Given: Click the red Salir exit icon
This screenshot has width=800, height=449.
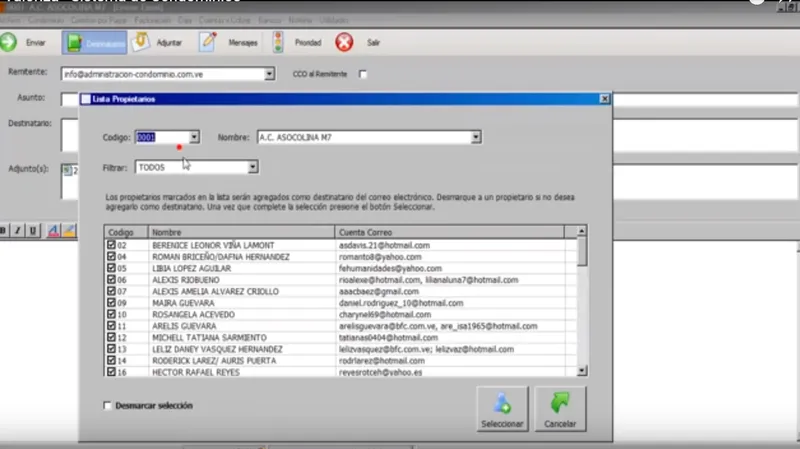Looking at the screenshot, I should tap(344, 42).
